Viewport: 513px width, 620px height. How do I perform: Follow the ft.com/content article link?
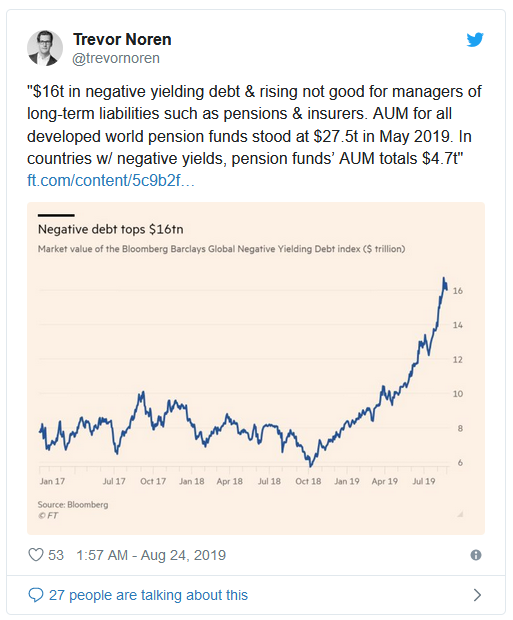pos(111,180)
